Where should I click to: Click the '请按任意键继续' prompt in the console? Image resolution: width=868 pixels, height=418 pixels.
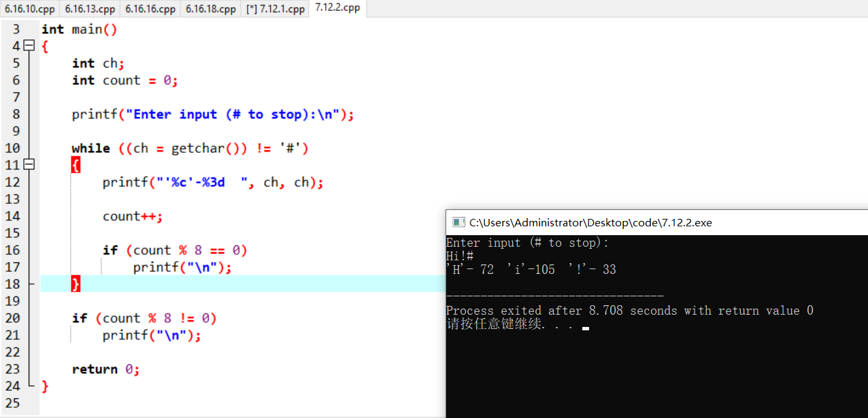(x=510, y=324)
